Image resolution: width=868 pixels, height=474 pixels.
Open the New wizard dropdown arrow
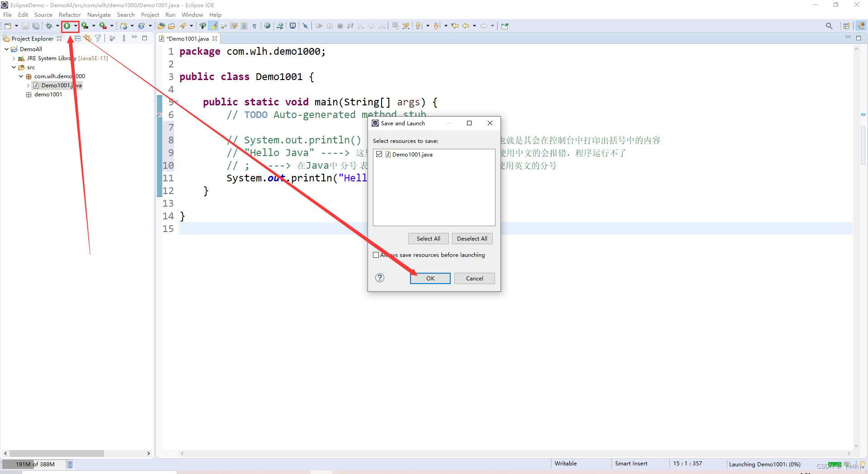coord(16,26)
